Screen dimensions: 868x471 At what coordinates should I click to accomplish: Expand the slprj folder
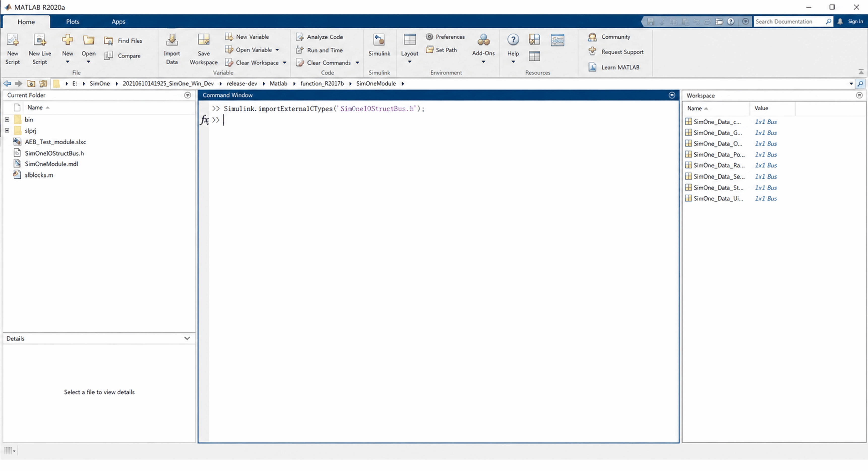pyautogui.click(x=7, y=130)
